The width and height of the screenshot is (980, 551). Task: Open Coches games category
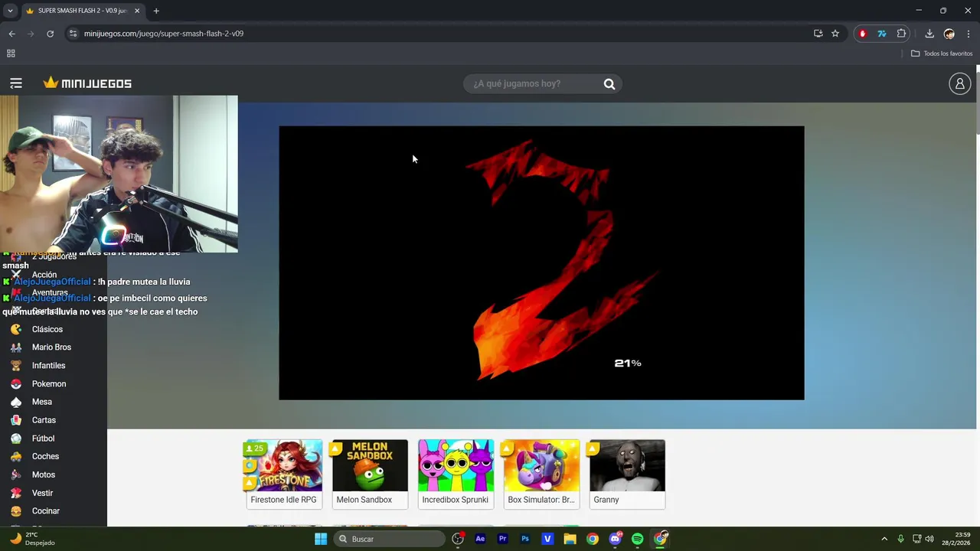[x=45, y=456]
